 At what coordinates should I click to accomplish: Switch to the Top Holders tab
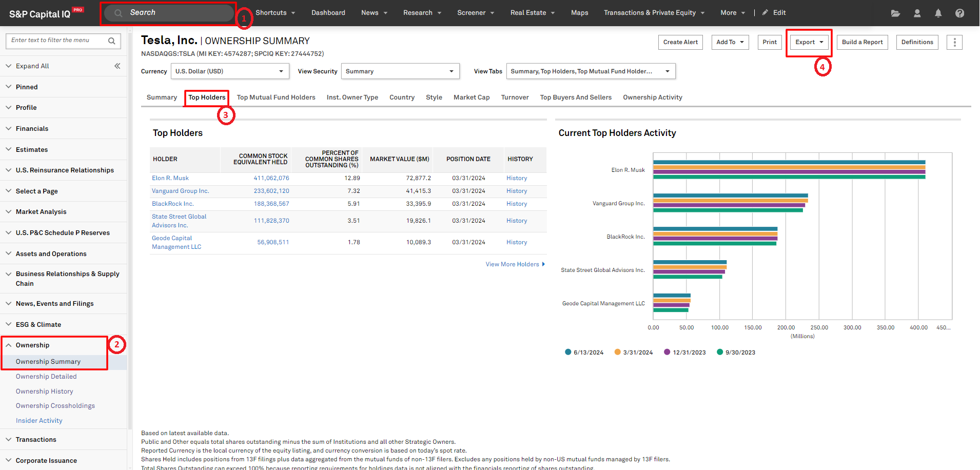click(x=207, y=97)
